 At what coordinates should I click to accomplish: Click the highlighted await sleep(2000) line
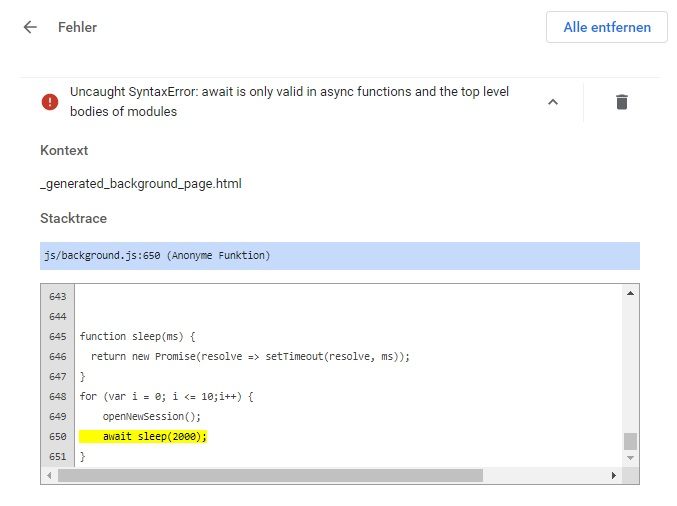click(143, 436)
